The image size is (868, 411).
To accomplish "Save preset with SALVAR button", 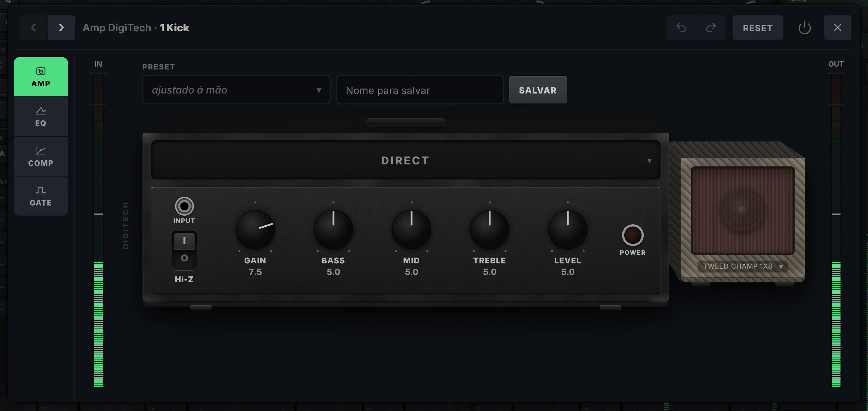I will click(538, 90).
